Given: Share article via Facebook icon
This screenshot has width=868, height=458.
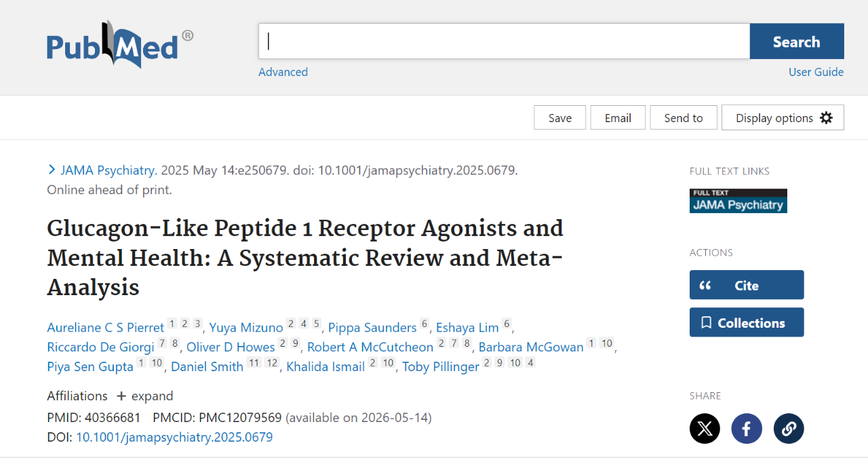Looking at the screenshot, I should (x=747, y=428).
